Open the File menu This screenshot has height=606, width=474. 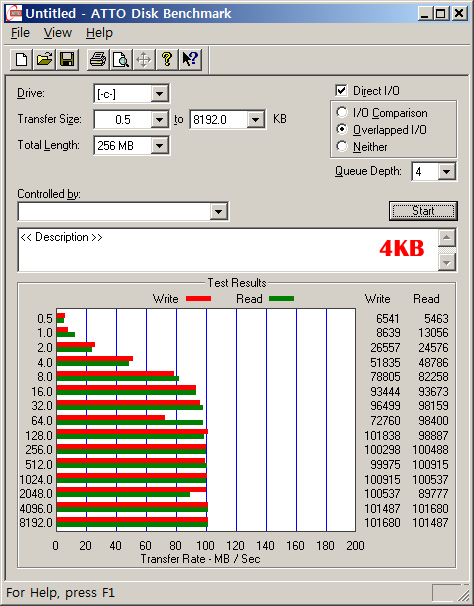pos(20,33)
